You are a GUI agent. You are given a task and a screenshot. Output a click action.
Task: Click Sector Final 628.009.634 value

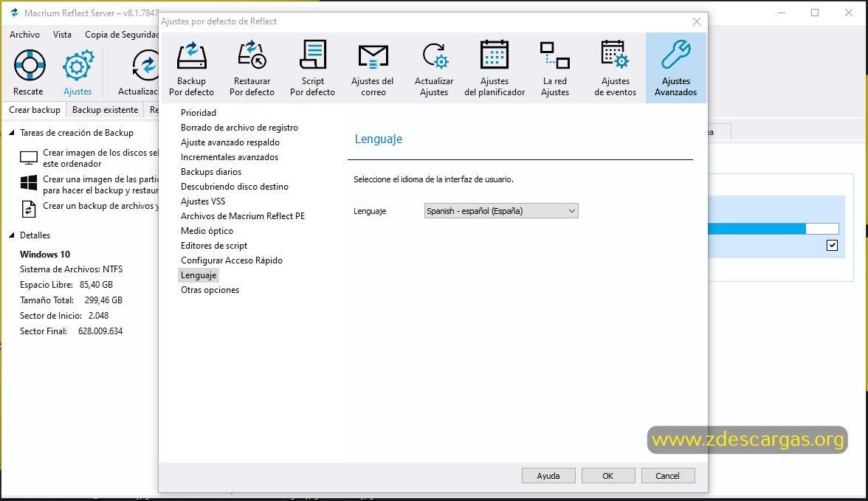(100, 331)
